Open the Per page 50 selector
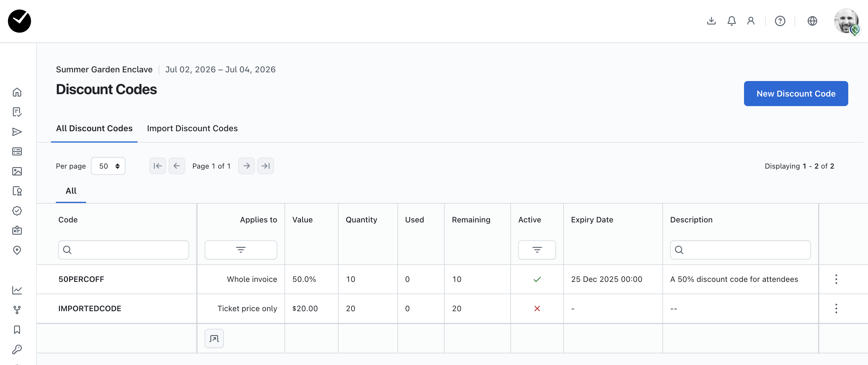868x365 pixels. pyautogui.click(x=108, y=166)
